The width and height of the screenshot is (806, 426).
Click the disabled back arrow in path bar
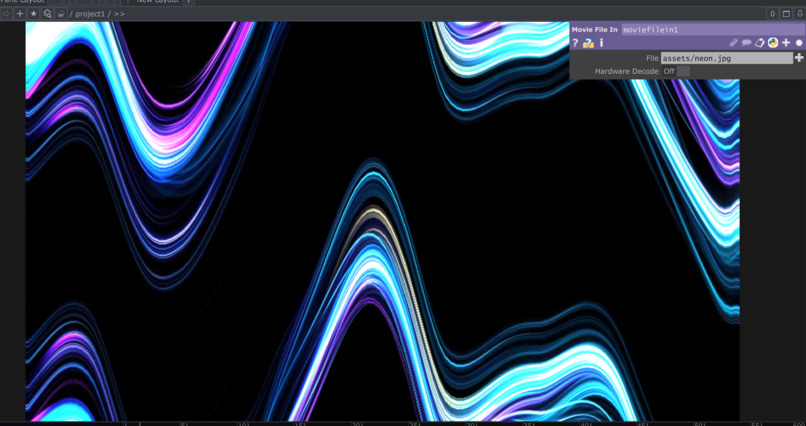pos(6,14)
